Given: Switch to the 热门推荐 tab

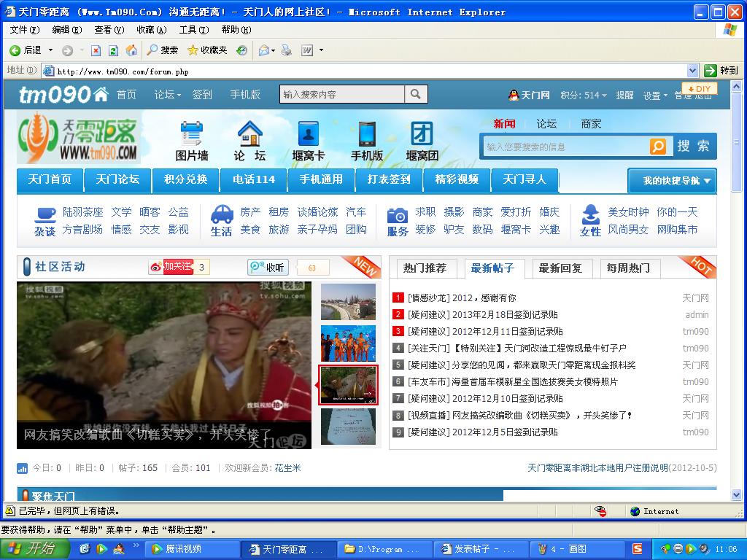Looking at the screenshot, I should pos(425,268).
